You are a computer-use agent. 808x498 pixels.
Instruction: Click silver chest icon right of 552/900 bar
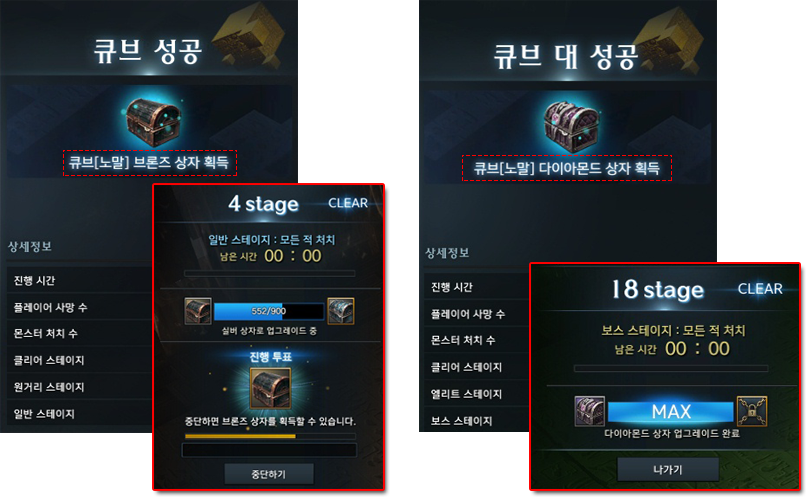pyautogui.click(x=341, y=311)
